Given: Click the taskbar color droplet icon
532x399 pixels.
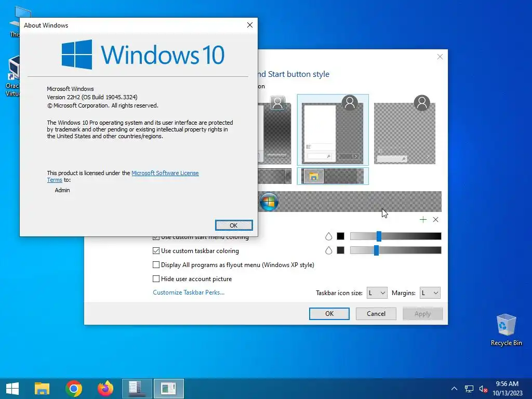Looking at the screenshot, I should coord(328,250).
